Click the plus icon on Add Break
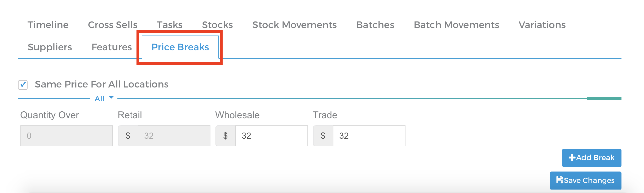Viewport: 644px width, 193px height. coord(572,157)
